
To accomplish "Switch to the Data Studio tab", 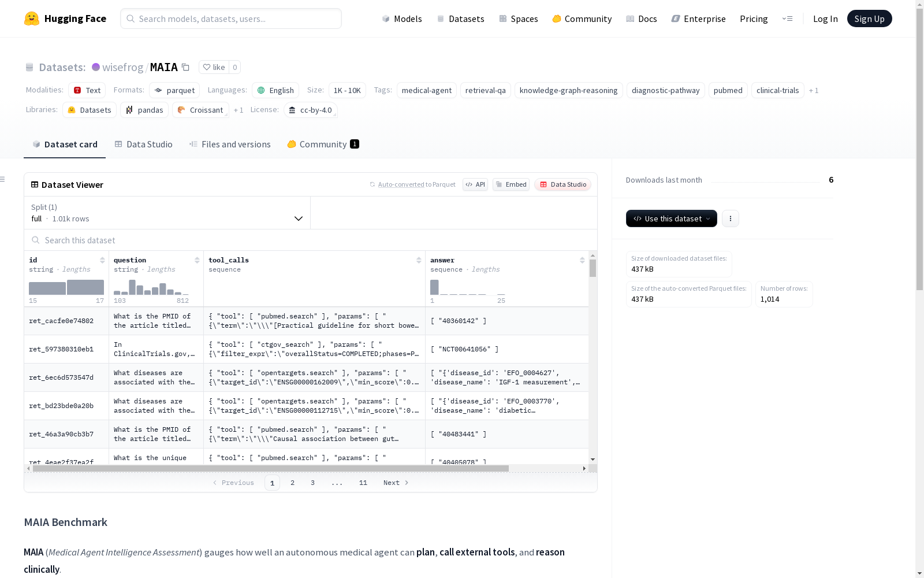I will (x=144, y=144).
